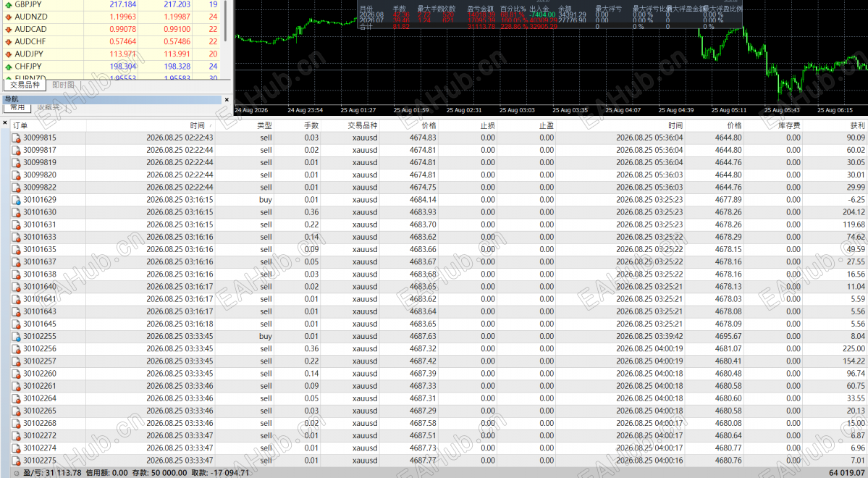The image size is (868, 478).
Task: Close the 导航 navigator panel
Action: (227, 100)
